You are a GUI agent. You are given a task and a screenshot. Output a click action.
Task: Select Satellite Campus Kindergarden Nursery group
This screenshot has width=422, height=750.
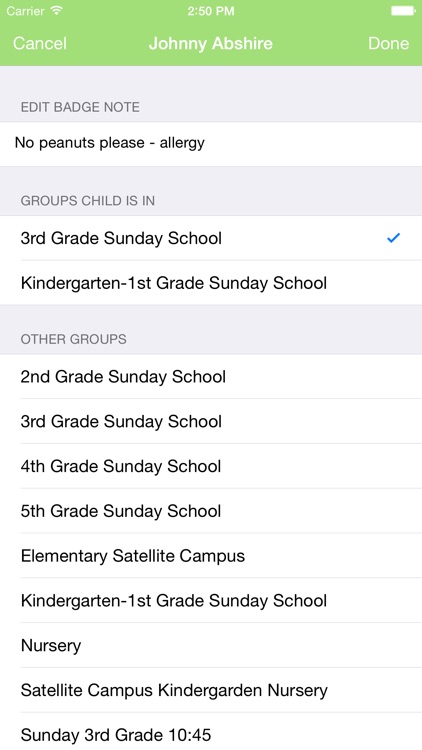point(211,691)
